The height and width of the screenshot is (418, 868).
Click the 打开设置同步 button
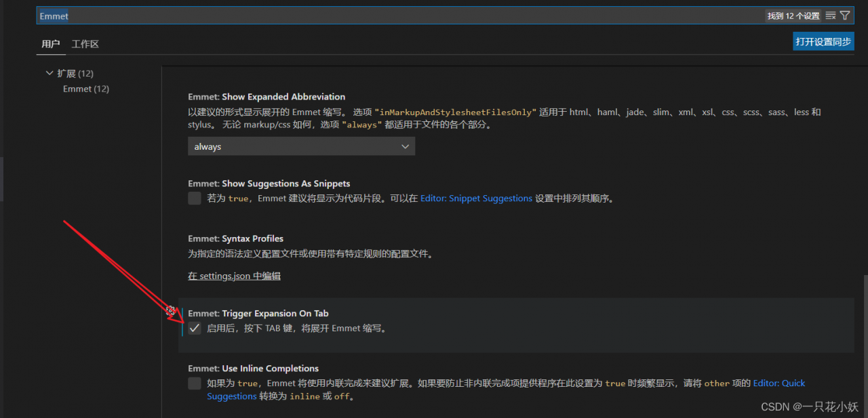[x=823, y=41]
